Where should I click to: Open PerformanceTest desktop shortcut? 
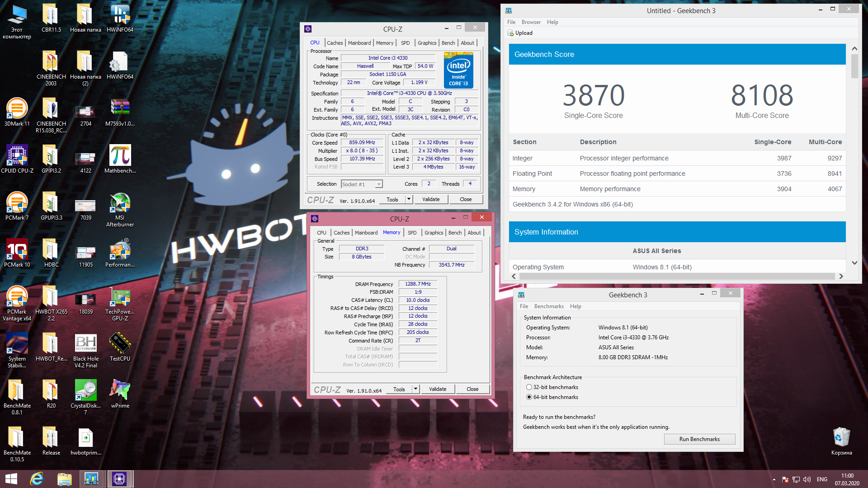click(x=120, y=253)
